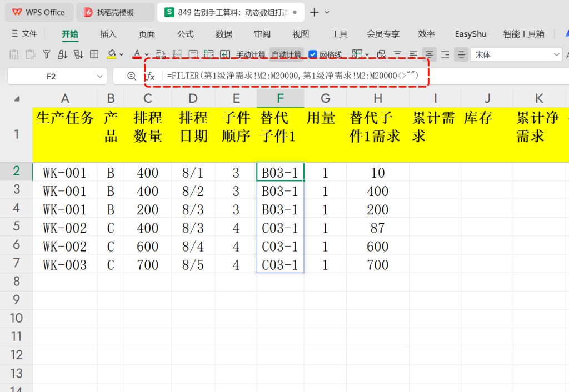The width and height of the screenshot is (569, 392).
Task: Click the filter funnel icon
Action: (47, 54)
